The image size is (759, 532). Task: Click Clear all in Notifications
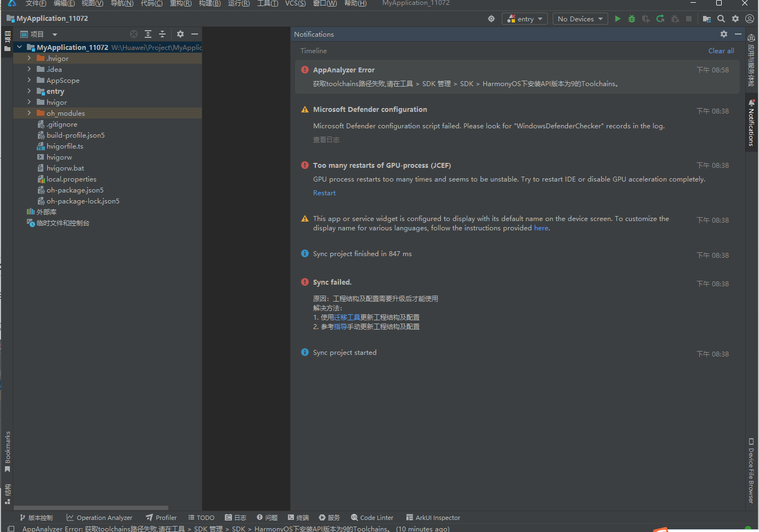pyautogui.click(x=721, y=50)
